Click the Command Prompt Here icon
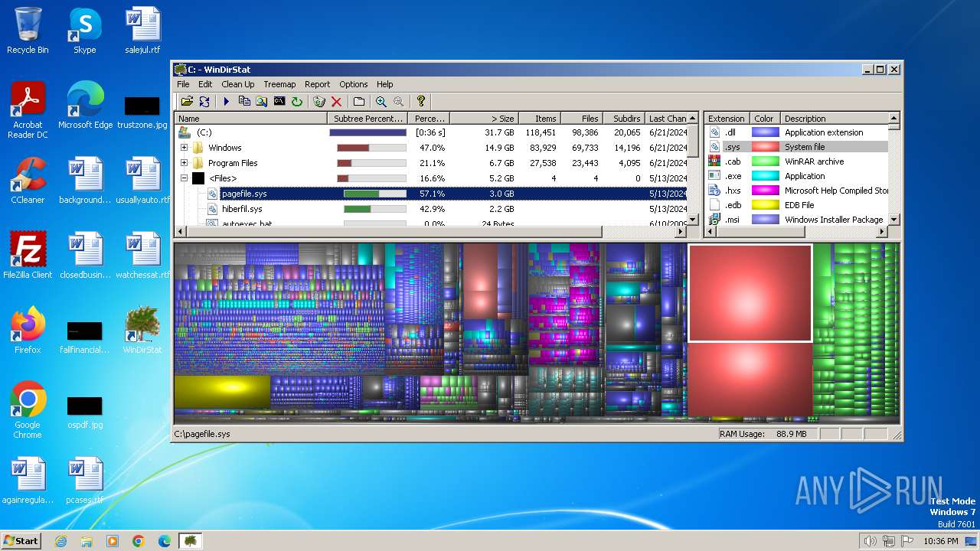980x551 pixels. click(x=279, y=101)
